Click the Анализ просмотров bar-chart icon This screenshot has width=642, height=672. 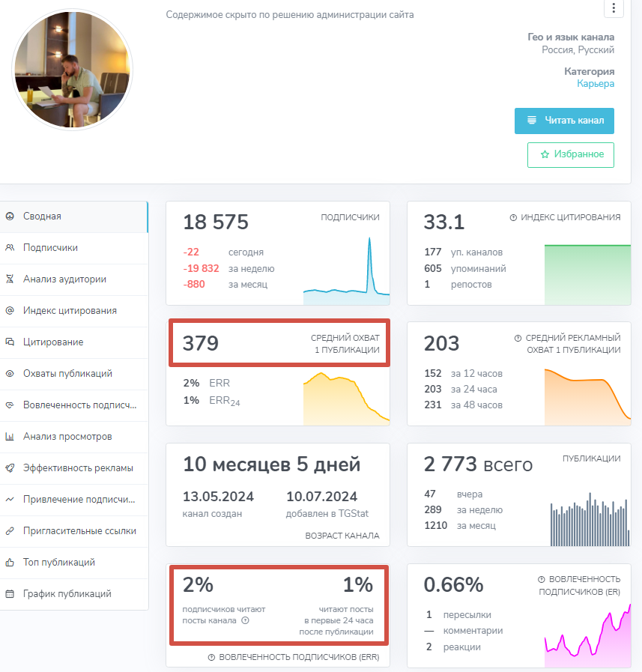pyautogui.click(x=10, y=436)
